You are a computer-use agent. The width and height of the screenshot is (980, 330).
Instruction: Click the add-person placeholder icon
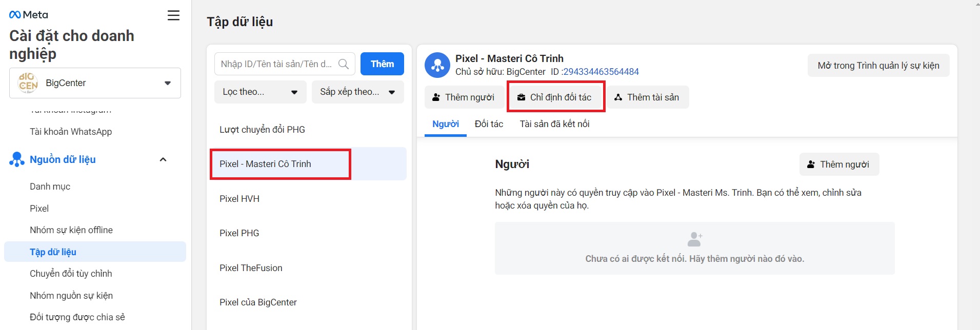click(x=695, y=239)
